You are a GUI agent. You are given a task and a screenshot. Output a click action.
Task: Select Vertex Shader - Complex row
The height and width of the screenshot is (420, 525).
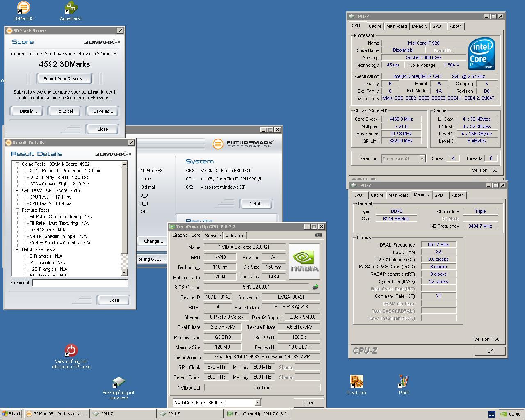60,243
